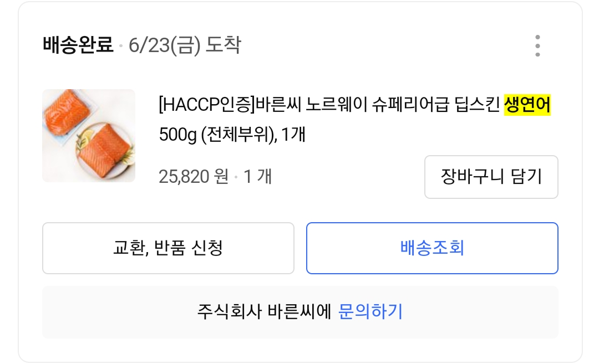
Task: Click 바른씨 brand name in product title
Action: [x=275, y=105]
